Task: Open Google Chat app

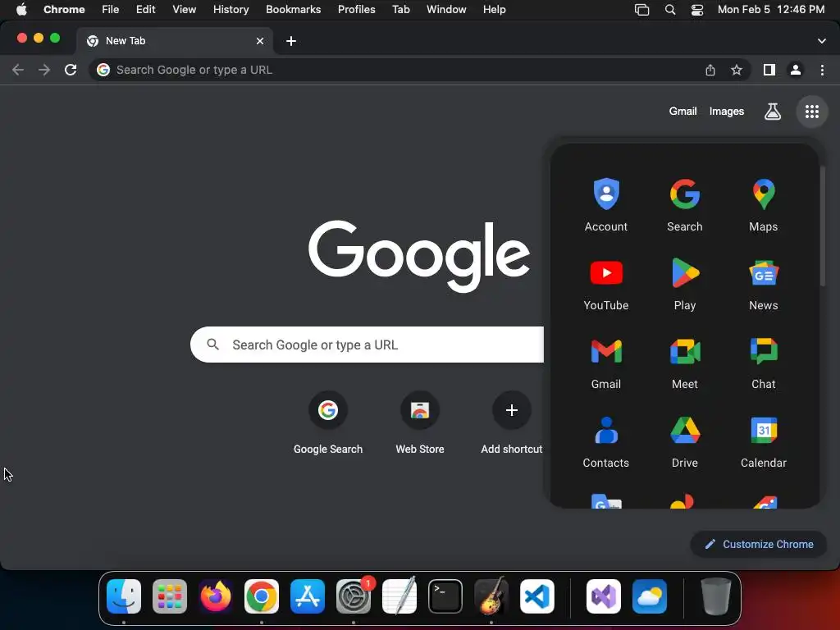Action: pyautogui.click(x=764, y=363)
